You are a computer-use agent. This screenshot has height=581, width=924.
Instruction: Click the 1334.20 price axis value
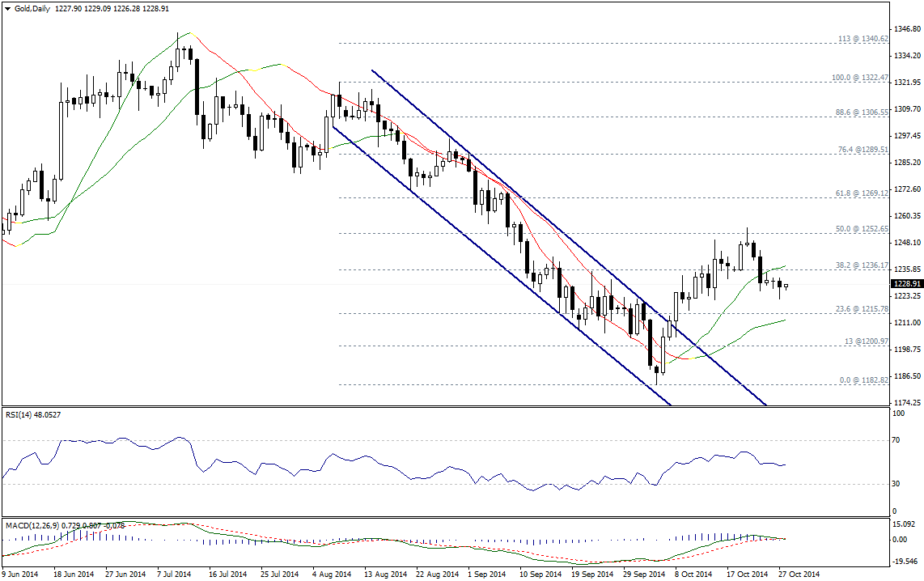907,55
